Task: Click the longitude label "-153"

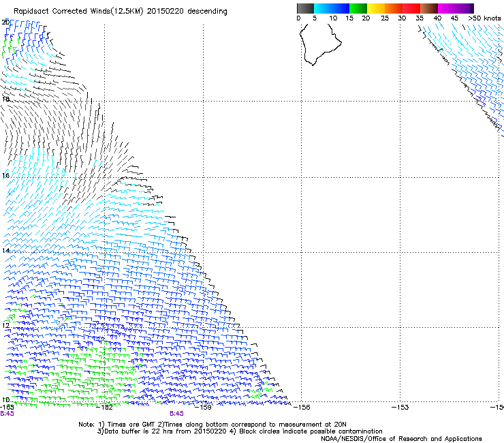Action: (x=400, y=408)
